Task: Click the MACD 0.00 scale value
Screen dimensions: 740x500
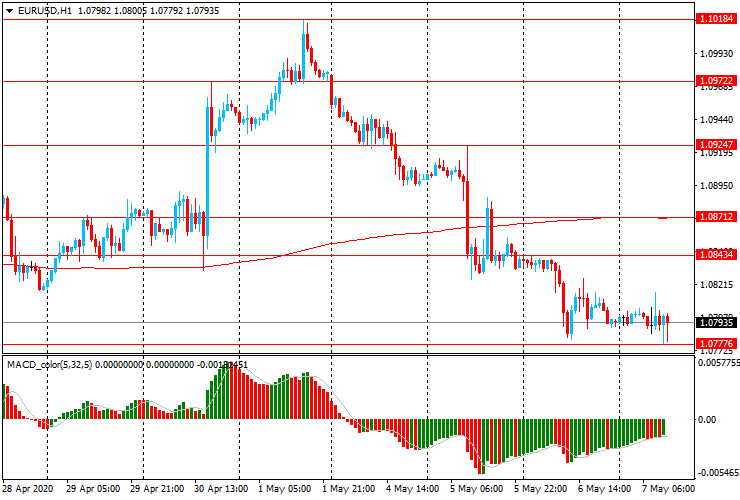Action: coord(707,419)
